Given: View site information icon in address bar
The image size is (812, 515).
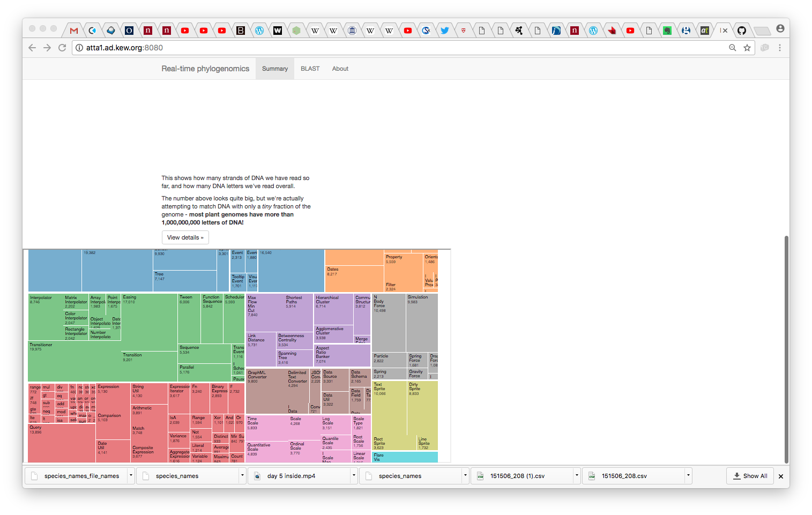Looking at the screenshot, I should [79, 48].
